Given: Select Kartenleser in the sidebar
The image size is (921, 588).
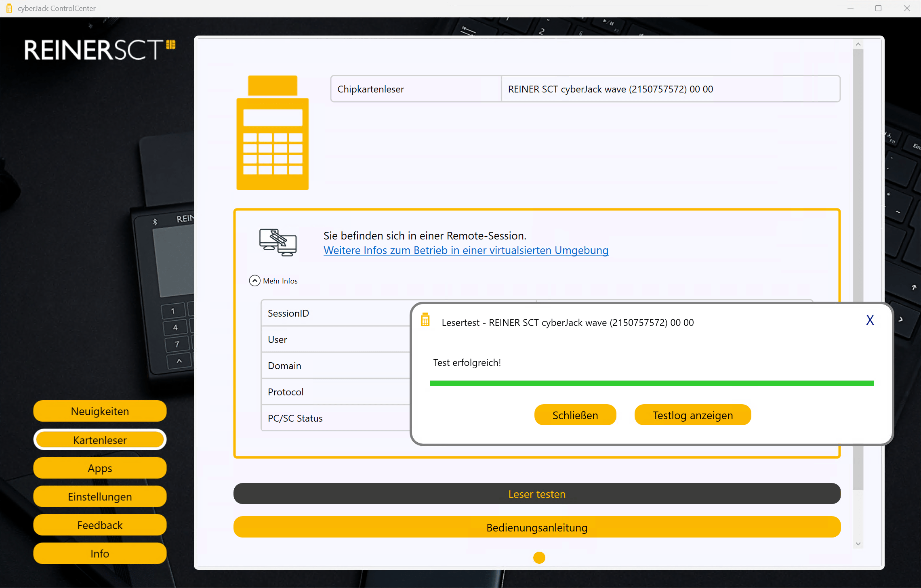Looking at the screenshot, I should [x=100, y=439].
